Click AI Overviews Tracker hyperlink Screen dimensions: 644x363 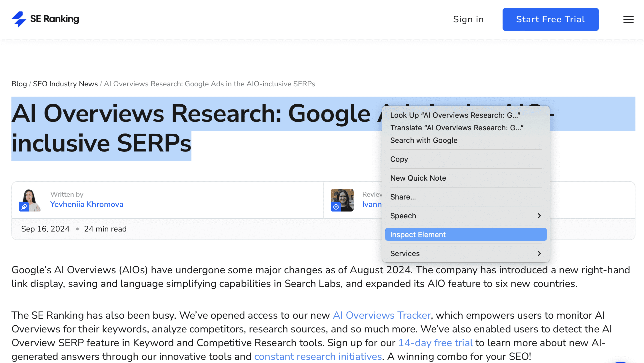tap(381, 315)
